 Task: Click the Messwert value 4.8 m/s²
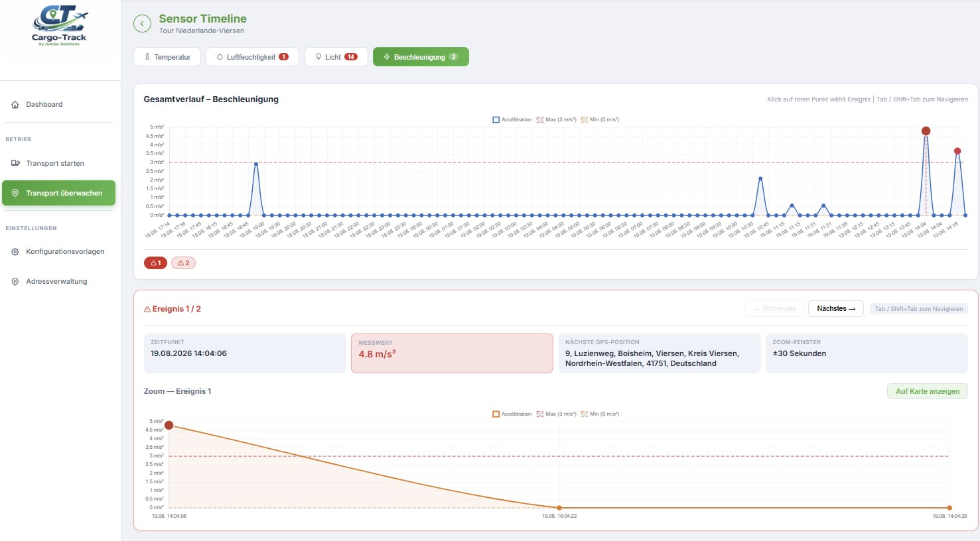378,355
